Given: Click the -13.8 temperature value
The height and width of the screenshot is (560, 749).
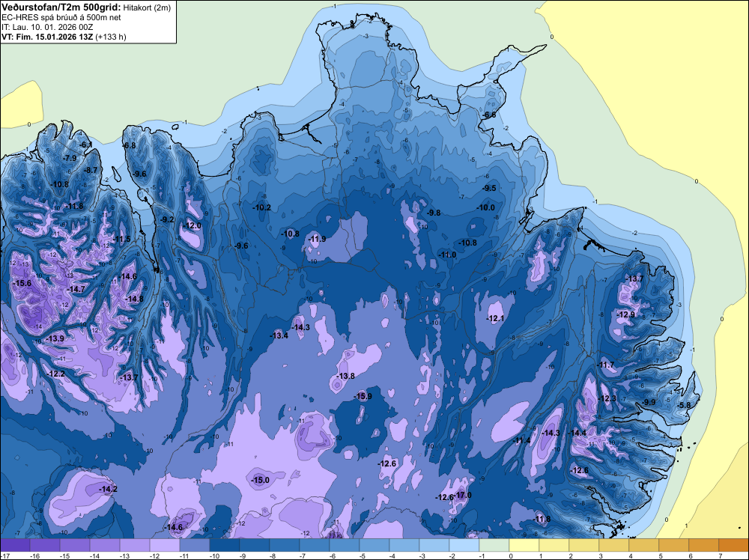Looking at the screenshot, I should [346, 376].
